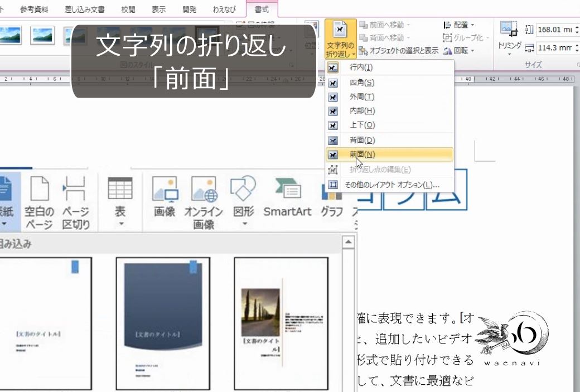Open the 背面へ移動 dropdown arrow
Viewport: 580px width, 392px height.
(409, 37)
